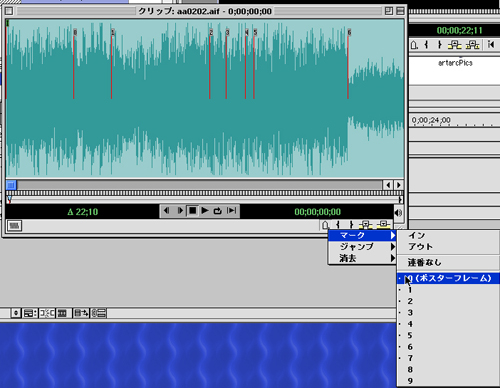Image resolution: width=500 pixels, height=388 pixels.
Task: Click the marker icon in clip window
Action: point(325,225)
